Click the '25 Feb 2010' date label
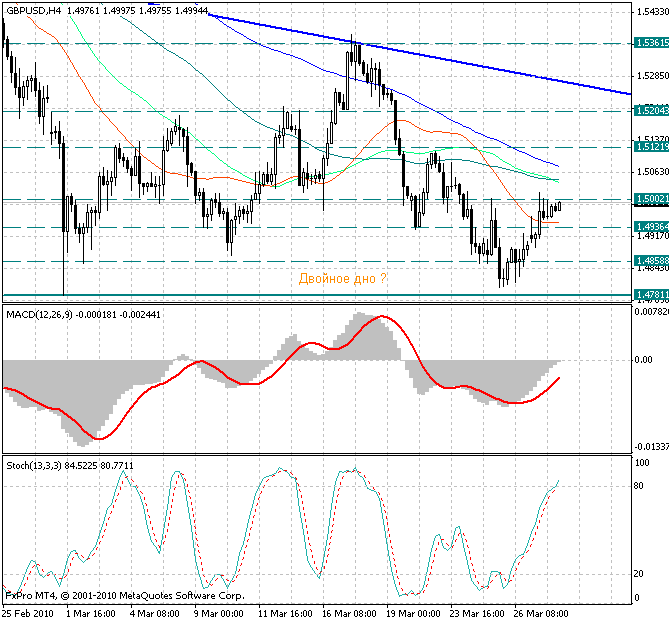Image resolution: width=669 pixels, height=621 pixels. [x=28, y=614]
